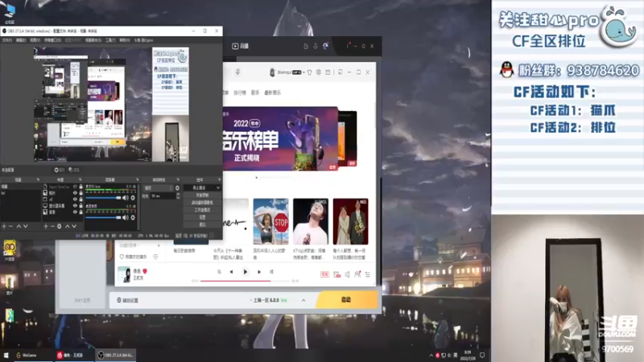Seek on the red song progress bar
Screen dimensions: 644x362
click(246, 281)
